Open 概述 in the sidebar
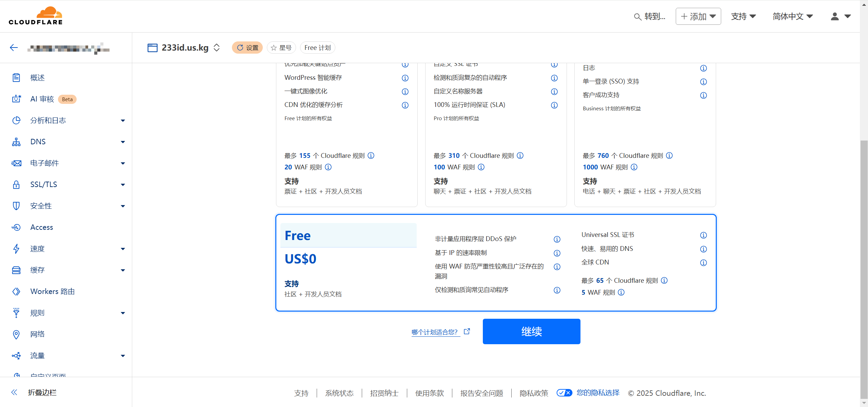The height and width of the screenshot is (407, 868). tap(37, 78)
